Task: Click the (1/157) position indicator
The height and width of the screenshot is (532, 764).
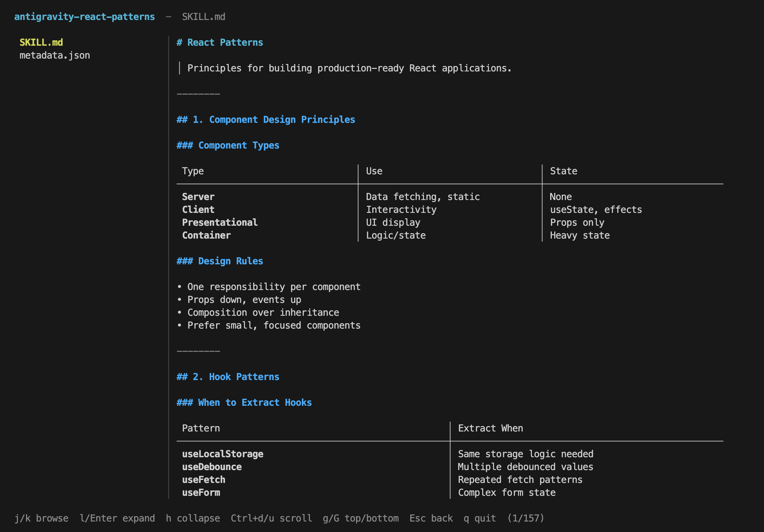Action: pos(525,518)
